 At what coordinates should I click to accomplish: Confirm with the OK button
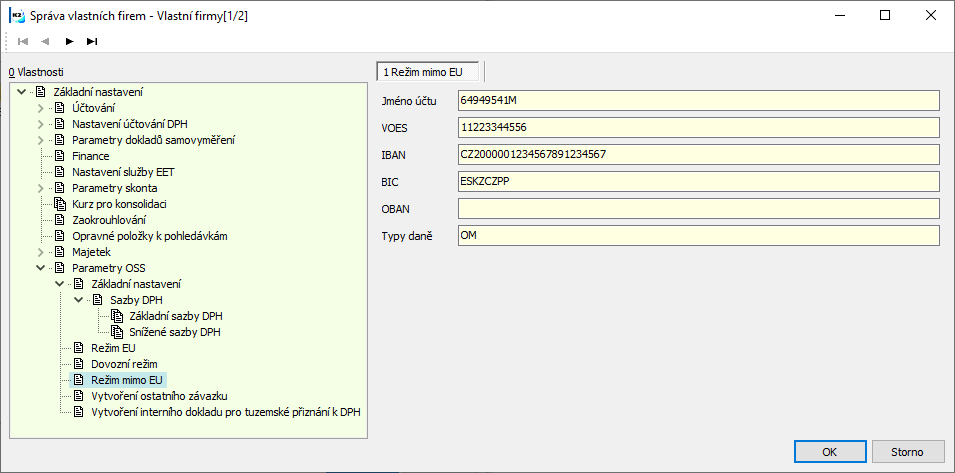click(830, 452)
